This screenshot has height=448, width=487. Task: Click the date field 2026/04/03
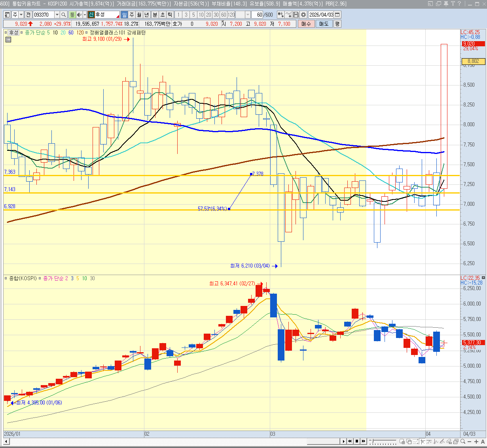321,15
